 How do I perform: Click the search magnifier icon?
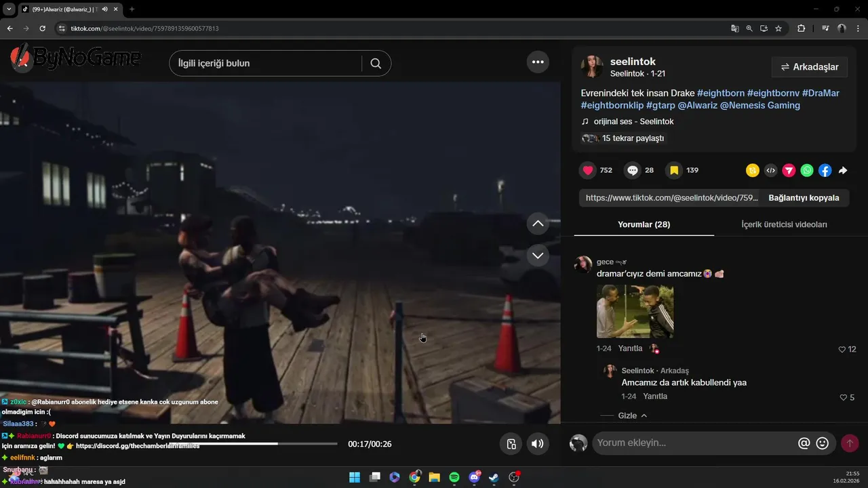tap(376, 63)
